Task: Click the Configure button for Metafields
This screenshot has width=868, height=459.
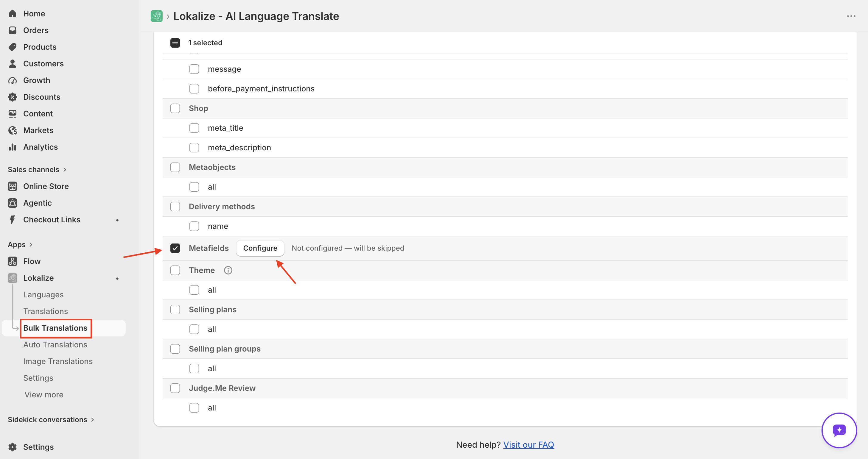Action: click(x=260, y=248)
